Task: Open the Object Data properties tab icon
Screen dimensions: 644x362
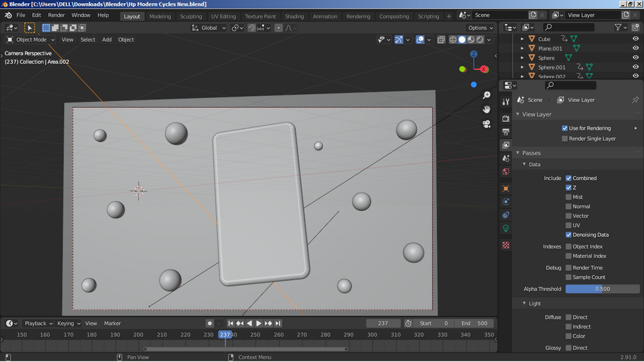Action: tap(506, 228)
